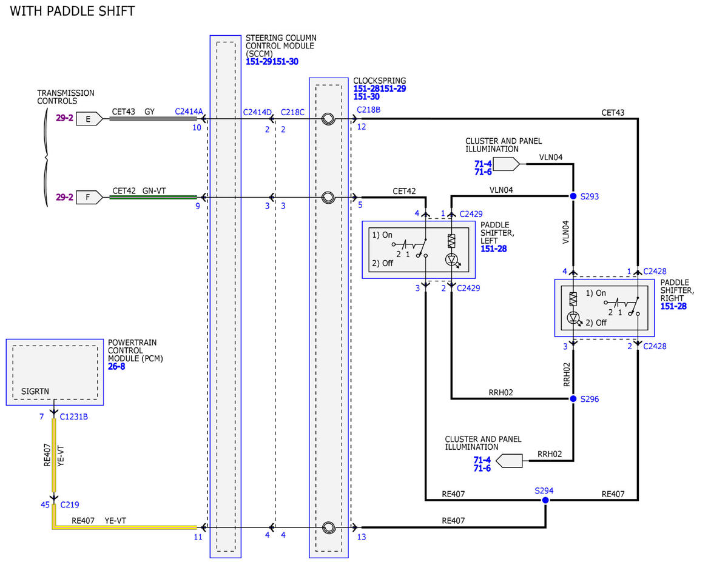Click the gray CET43 GY wire

pyautogui.click(x=153, y=119)
